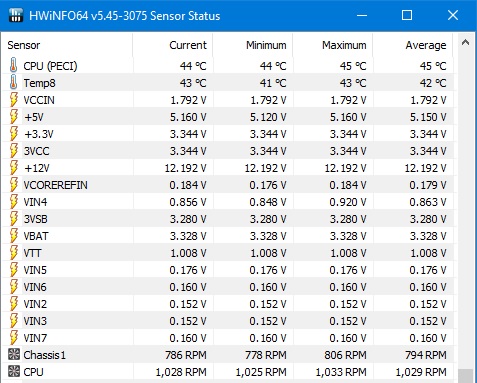The image size is (477, 383).
Task: Click the lightning bolt icon beside VBAT
Action: [x=14, y=236]
